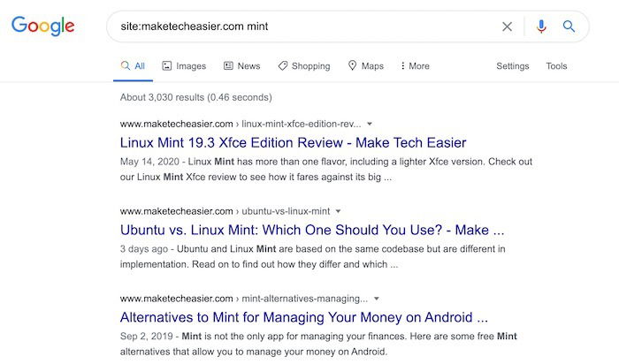Expand the dropdown arrow beside ubuntu-vs-linux-mint URL
This screenshot has height=364, width=619.
338,211
